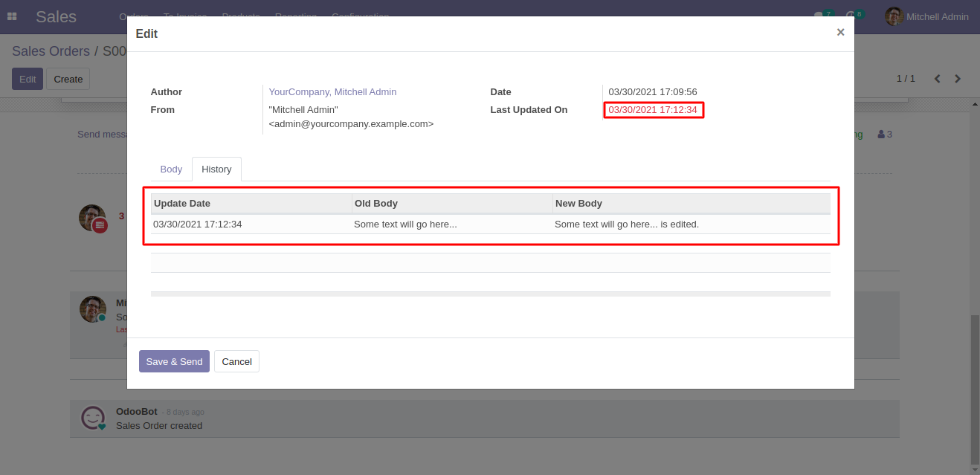Click the Mitchell Admin message avatar
The width and height of the screenshot is (980, 475).
point(93,309)
